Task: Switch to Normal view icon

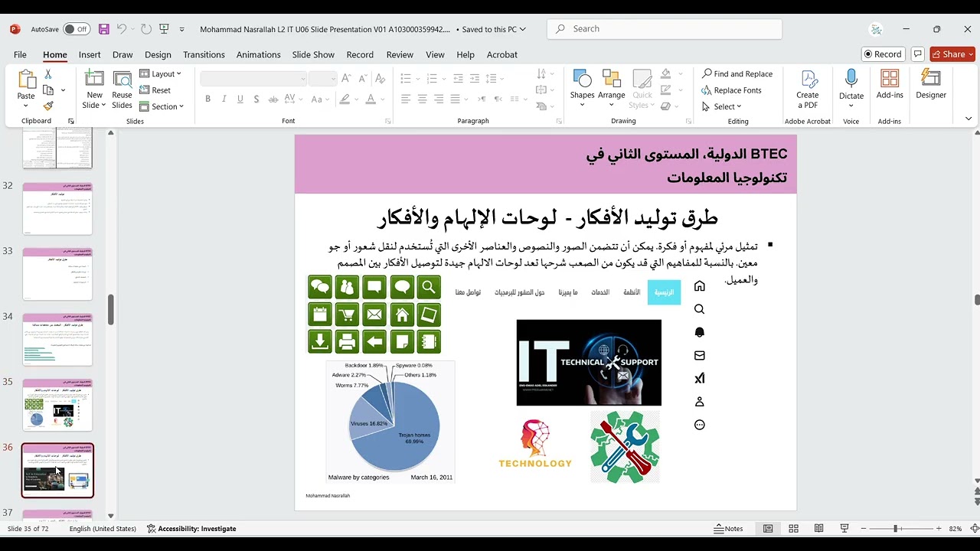Action: [768, 529]
